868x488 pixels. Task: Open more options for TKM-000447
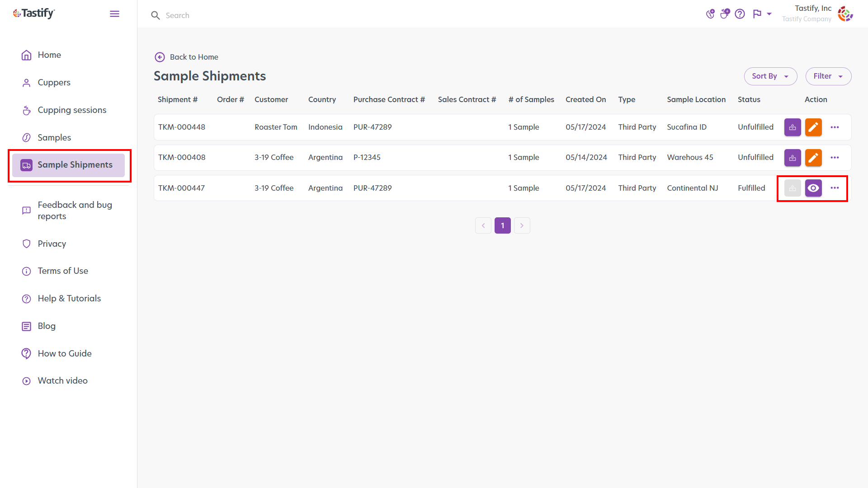coord(835,188)
